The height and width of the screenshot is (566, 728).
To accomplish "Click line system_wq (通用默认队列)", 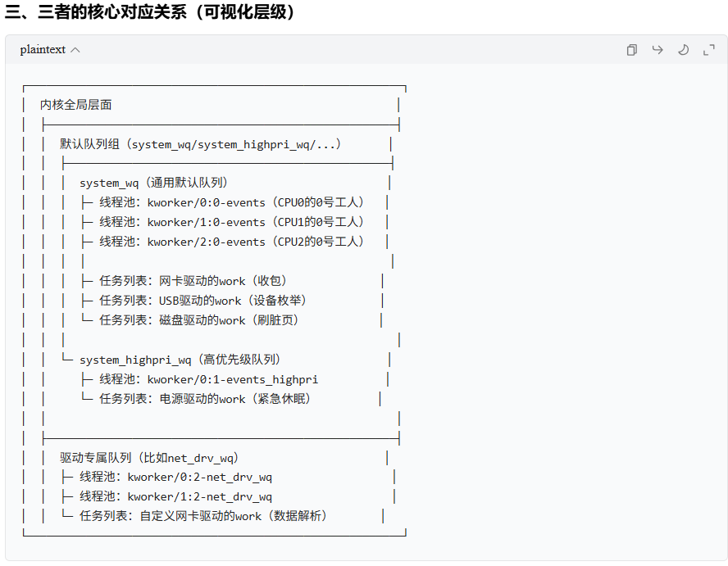I will pyautogui.click(x=153, y=183).
